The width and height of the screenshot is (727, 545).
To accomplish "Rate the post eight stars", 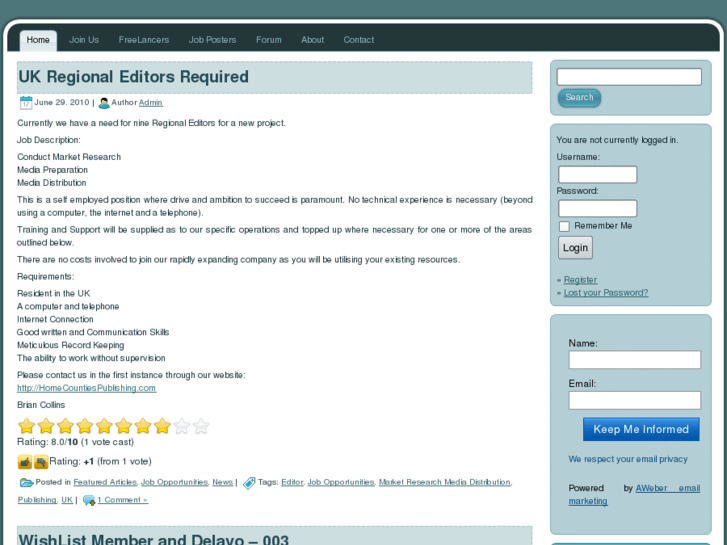I will (162, 426).
